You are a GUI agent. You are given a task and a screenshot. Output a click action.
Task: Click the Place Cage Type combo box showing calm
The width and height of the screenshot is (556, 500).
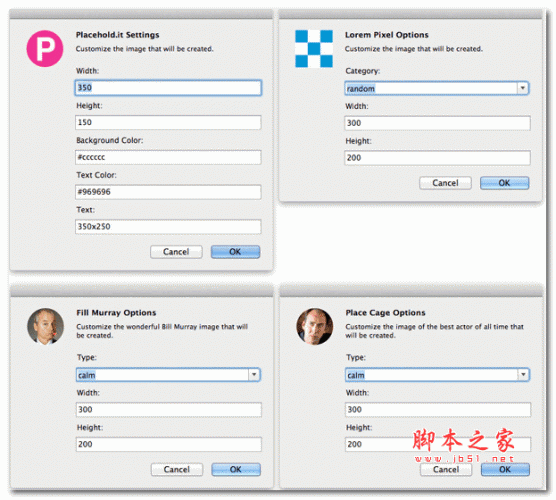click(x=438, y=375)
